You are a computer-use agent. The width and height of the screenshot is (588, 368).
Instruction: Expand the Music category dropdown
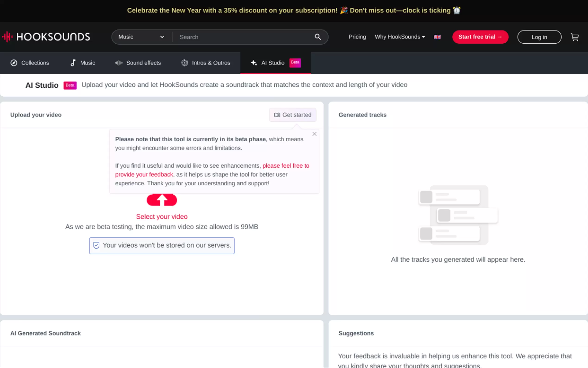141,37
